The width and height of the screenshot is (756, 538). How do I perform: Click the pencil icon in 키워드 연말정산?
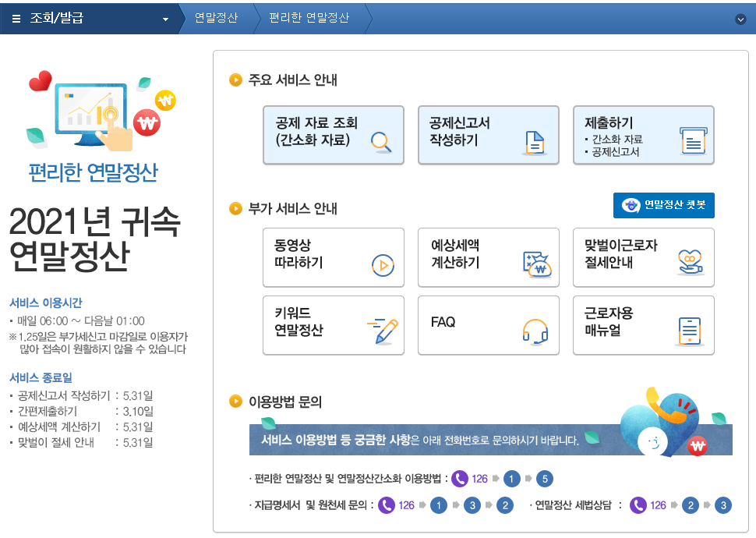tap(383, 331)
